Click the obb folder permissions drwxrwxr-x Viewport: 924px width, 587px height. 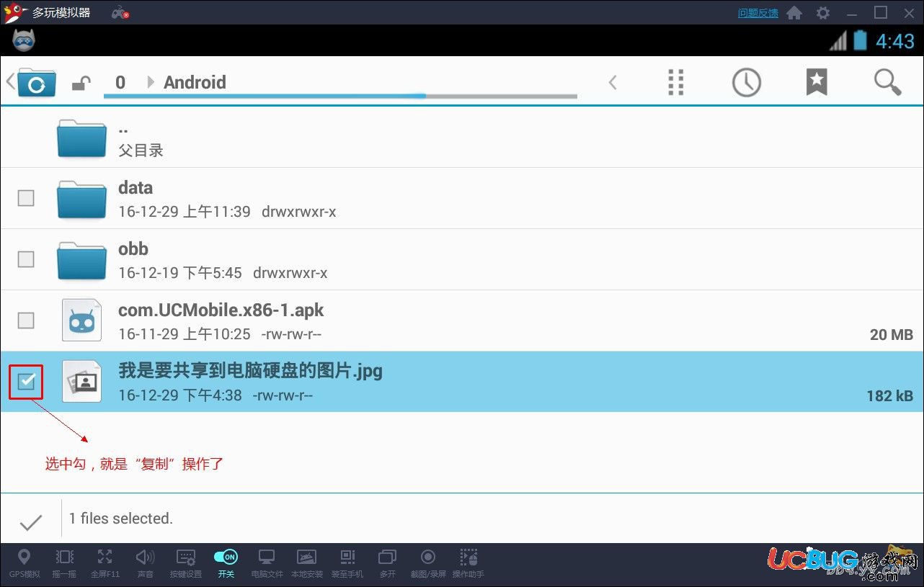290,273
